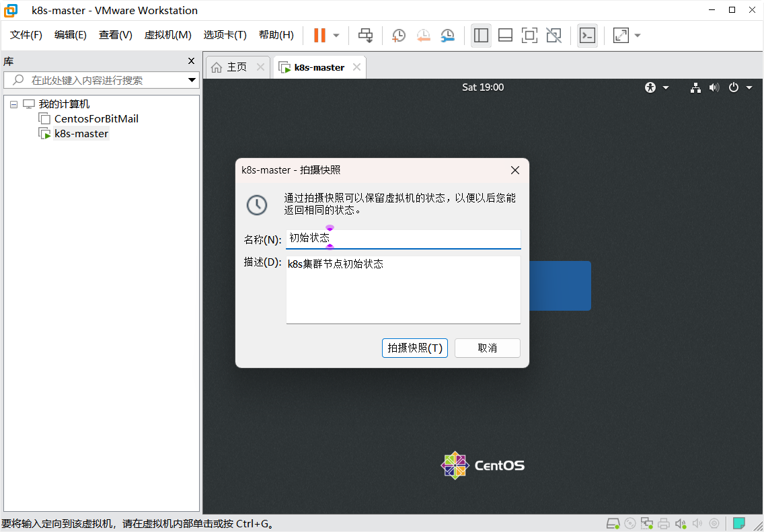Screen dimensions: 764x532
Task: Collapse the 我的计算机 tree node
Action: (x=13, y=104)
